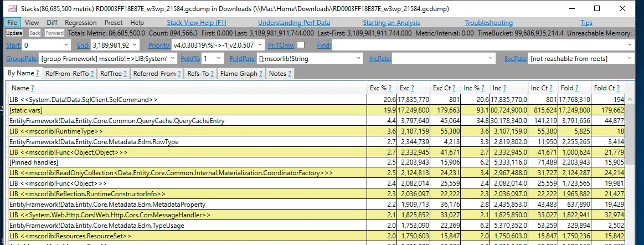Open the Regression menu
The image size is (644, 245).
click(x=80, y=23)
